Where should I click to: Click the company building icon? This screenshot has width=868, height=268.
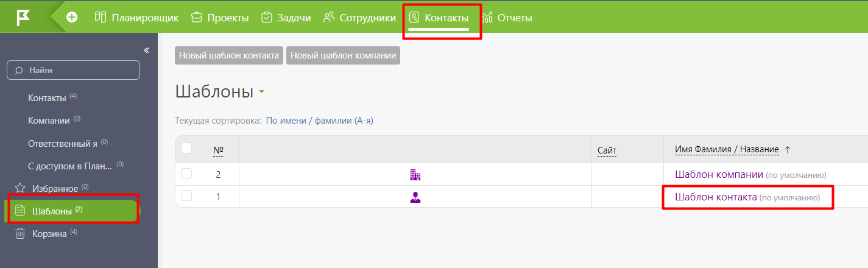point(415,175)
